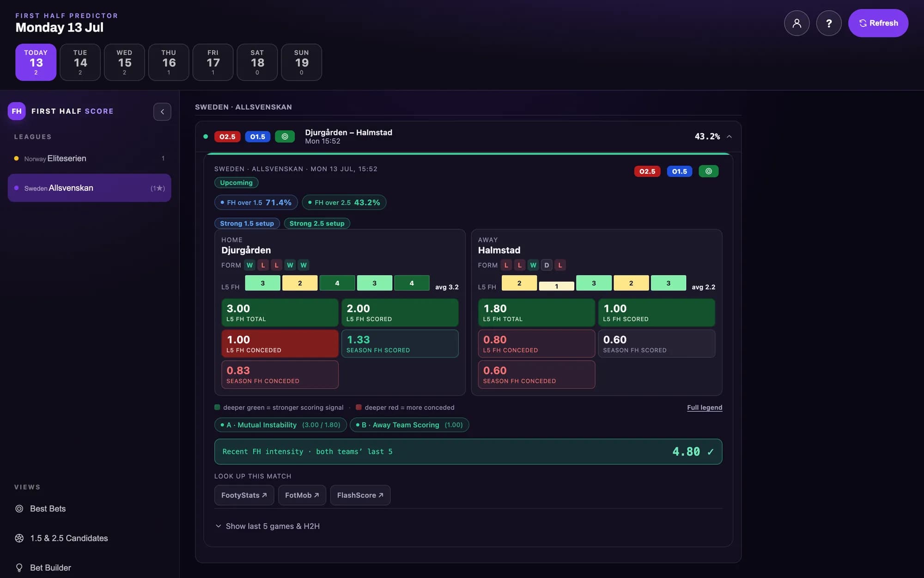Open the Full legend link
924x578 pixels.
point(705,407)
